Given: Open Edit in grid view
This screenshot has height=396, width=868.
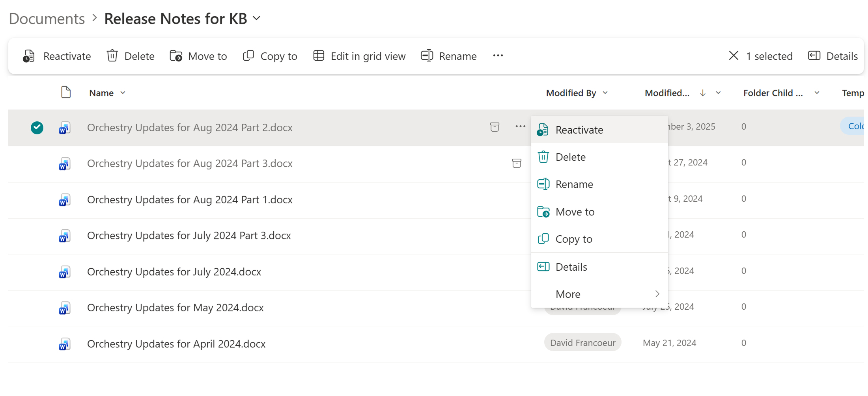Looking at the screenshot, I should [319, 56].
